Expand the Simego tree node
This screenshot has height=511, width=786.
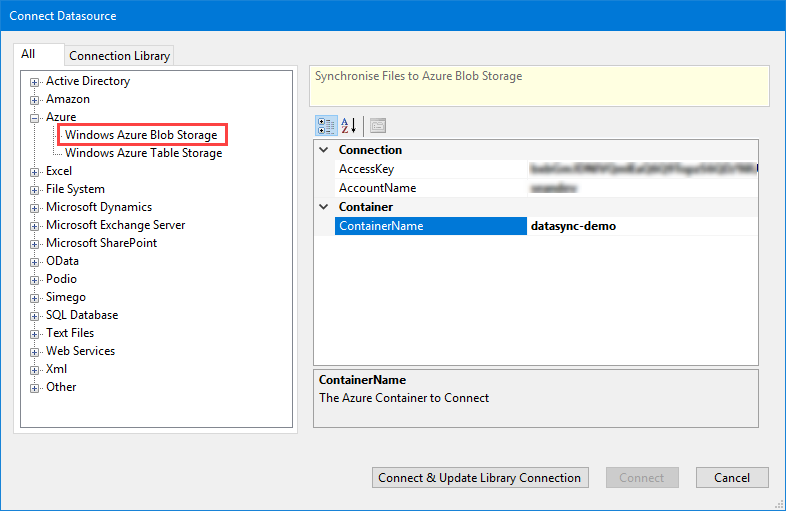34,298
